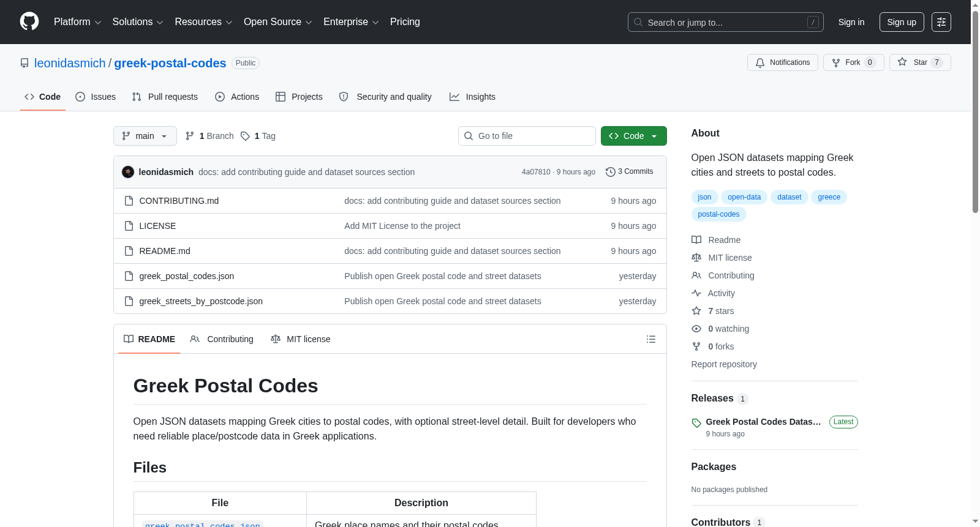
Task: Click the file icon for greek_postal_codes.json
Action: pyautogui.click(x=129, y=276)
